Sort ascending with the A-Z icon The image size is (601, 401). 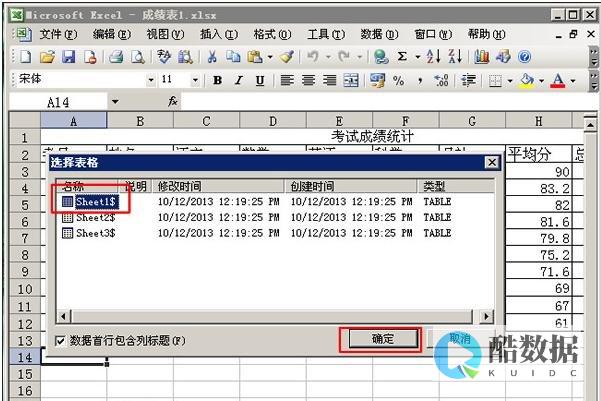click(x=434, y=57)
